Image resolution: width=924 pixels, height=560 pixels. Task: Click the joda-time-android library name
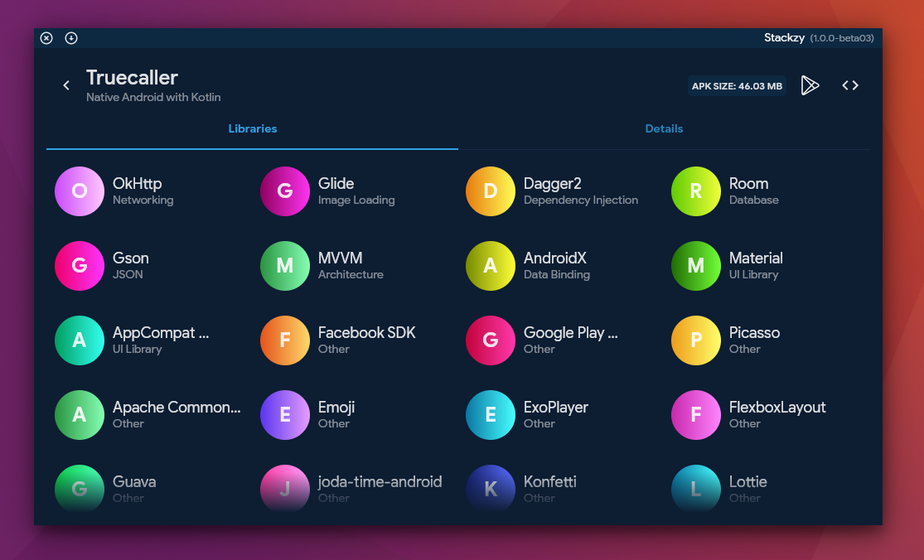pos(380,481)
